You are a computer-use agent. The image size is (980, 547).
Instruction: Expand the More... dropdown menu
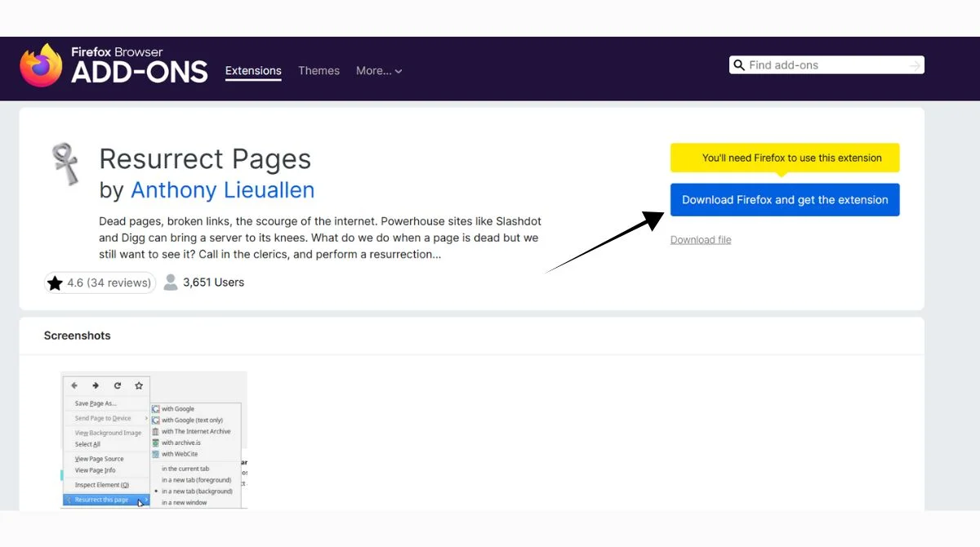[x=379, y=71]
